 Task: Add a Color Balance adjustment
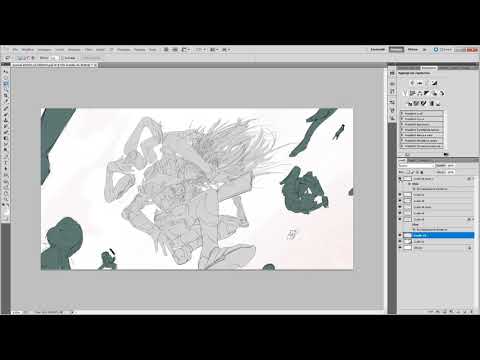point(420,93)
